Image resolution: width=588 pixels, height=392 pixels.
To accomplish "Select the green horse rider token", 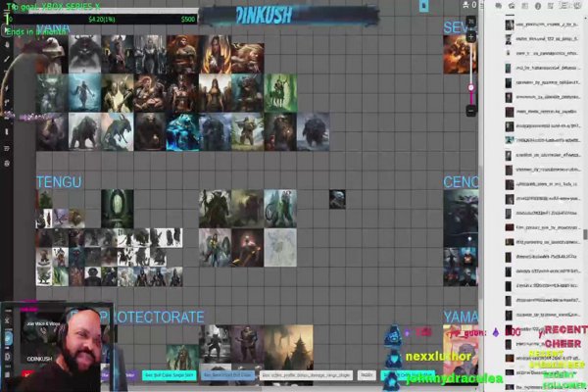I will [280, 93].
